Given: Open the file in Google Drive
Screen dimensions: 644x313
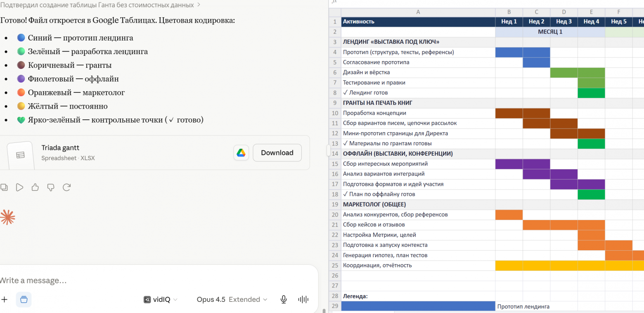Looking at the screenshot, I should [241, 153].
